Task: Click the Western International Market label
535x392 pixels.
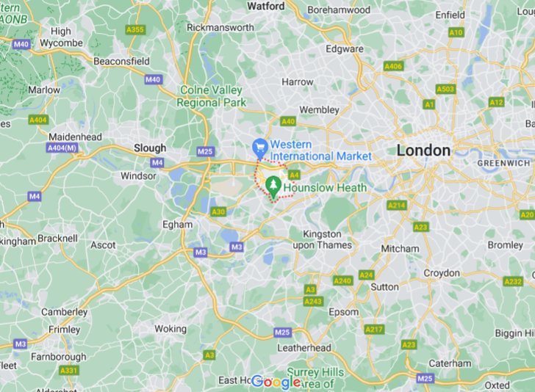Action: [320, 150]
